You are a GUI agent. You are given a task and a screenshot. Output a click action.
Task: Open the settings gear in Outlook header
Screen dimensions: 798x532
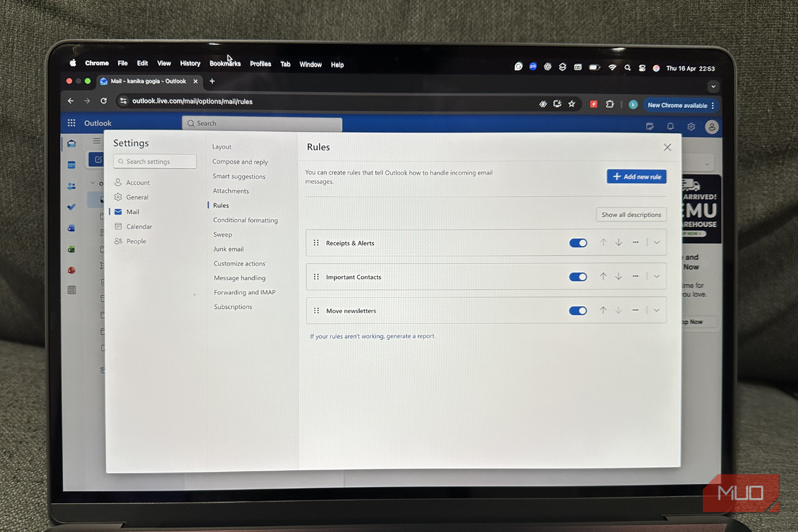click(x=691, y=126)
